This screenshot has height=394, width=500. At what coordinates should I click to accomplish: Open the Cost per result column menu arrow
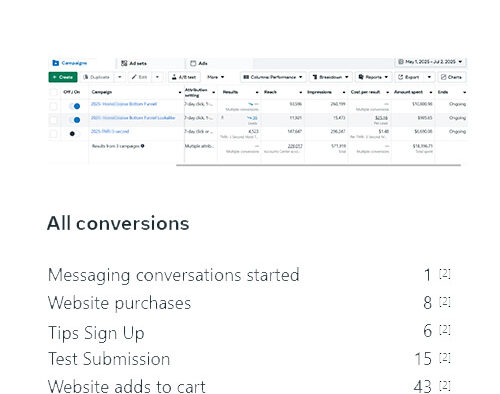[387, 92]
